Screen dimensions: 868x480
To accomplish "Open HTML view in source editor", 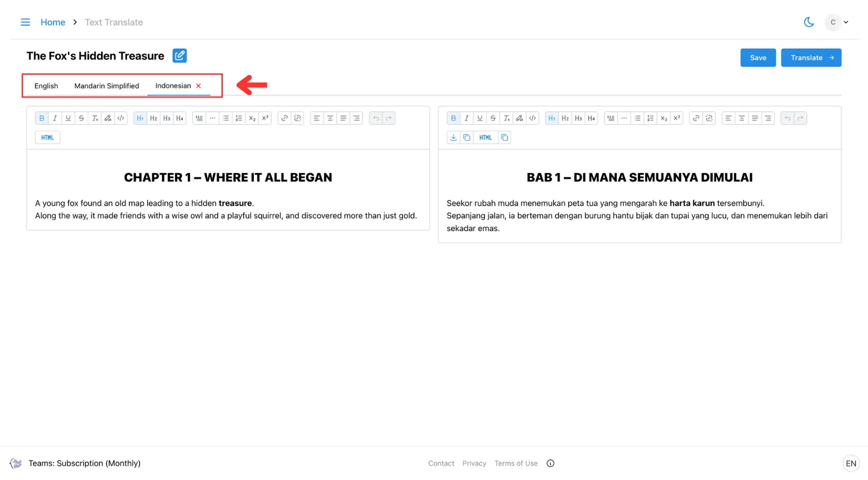I will point(48,138).
